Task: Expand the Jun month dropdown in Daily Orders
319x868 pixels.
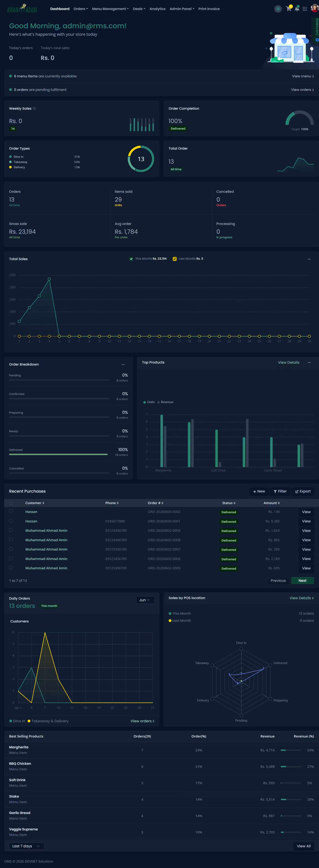Action: point(145,600)
